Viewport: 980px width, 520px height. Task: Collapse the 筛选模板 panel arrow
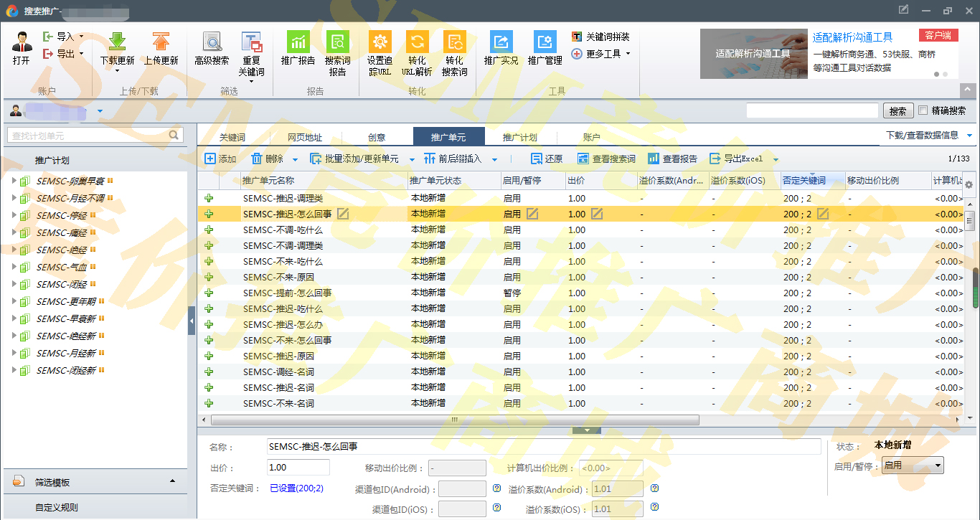(172, 481)
